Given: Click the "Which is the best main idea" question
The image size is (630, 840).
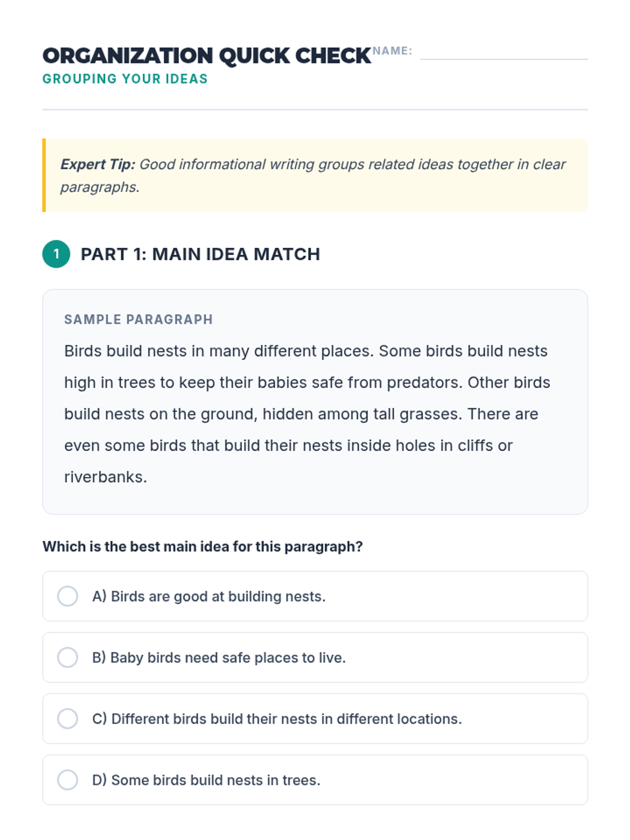Looking at the screenshot, I should click(x=203, y=547).
